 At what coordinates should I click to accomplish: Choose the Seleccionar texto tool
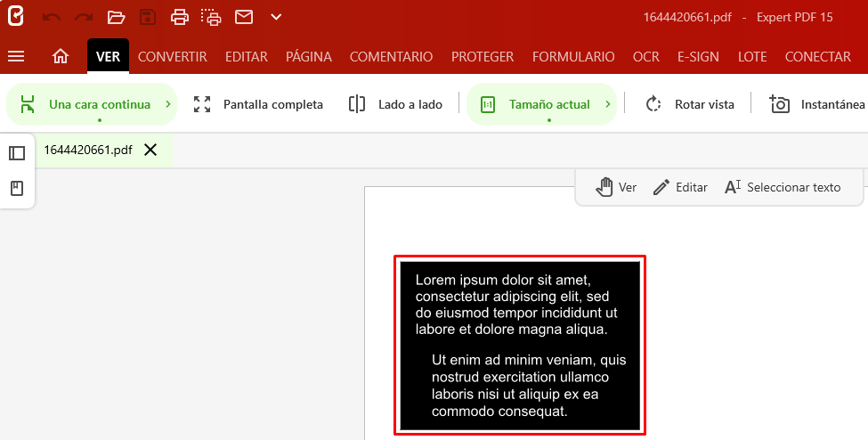click(x=783, y=187)
